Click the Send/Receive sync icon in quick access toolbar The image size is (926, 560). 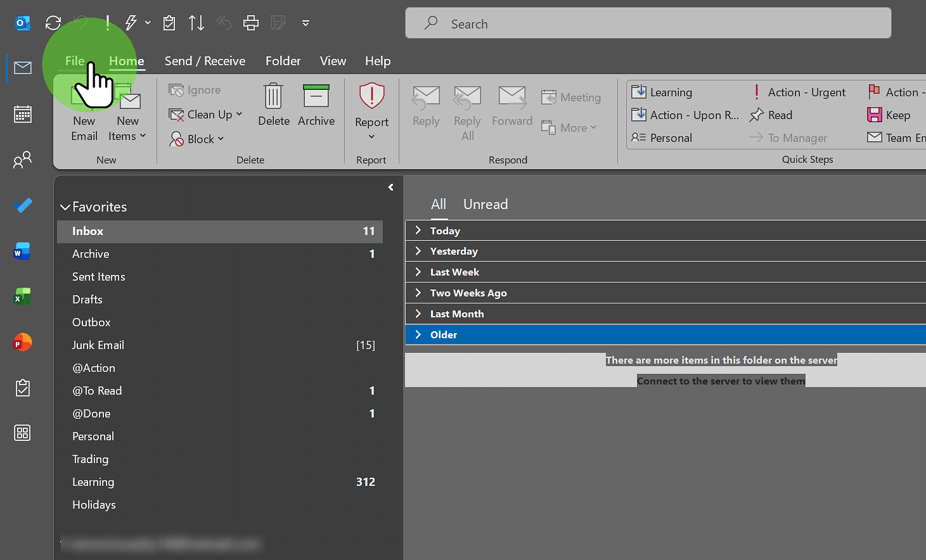pyautogui.click(x=53, y=23)
